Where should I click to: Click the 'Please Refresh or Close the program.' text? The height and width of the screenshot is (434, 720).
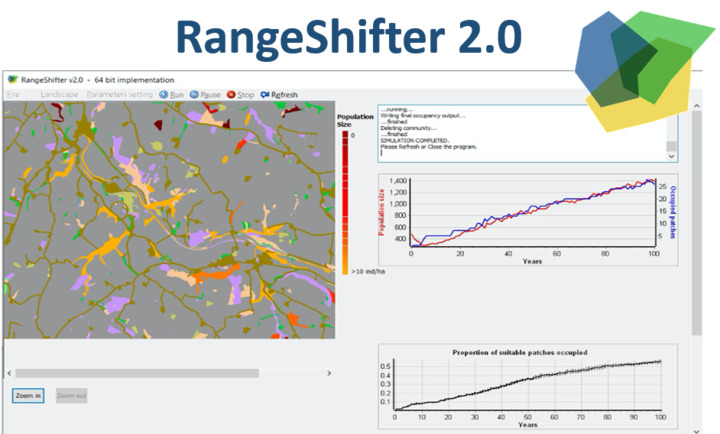(428, 147)
